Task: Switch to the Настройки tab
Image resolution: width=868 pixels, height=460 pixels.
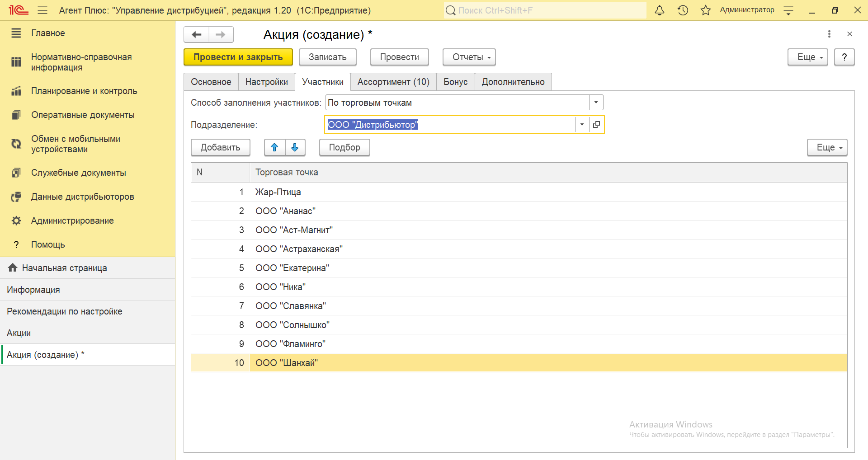Action: click(267, 82)
